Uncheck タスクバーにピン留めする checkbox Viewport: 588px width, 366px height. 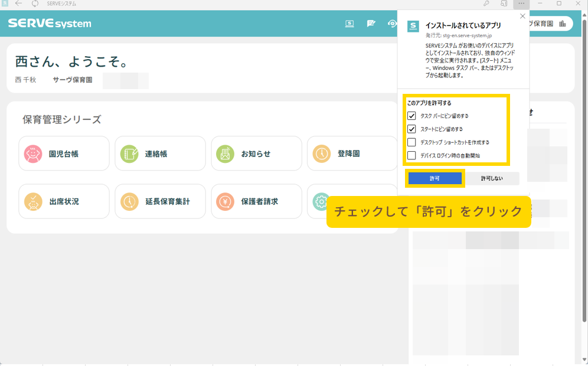pos(411,116)
